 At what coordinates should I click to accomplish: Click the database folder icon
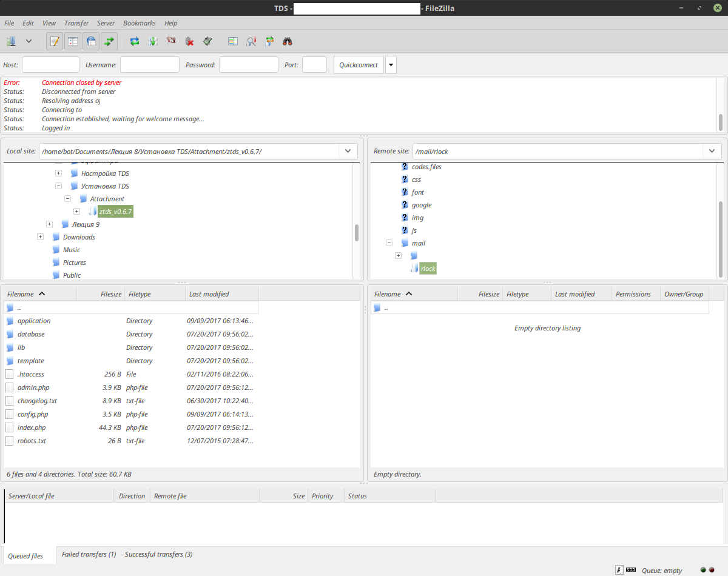(10, 334)
